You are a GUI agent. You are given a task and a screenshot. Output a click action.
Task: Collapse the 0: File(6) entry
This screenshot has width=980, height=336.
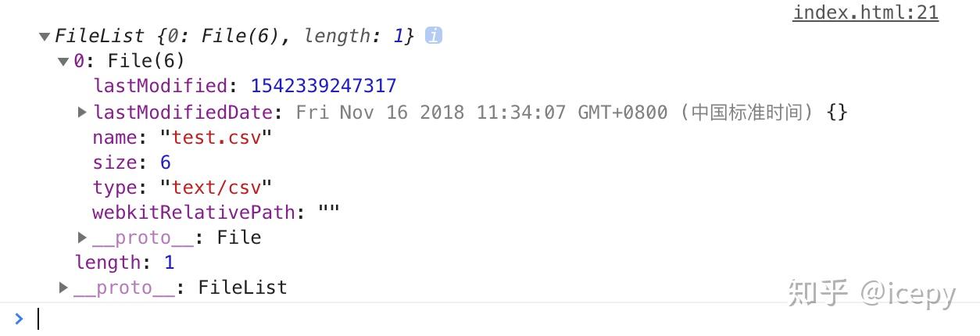tap(64, 61)
